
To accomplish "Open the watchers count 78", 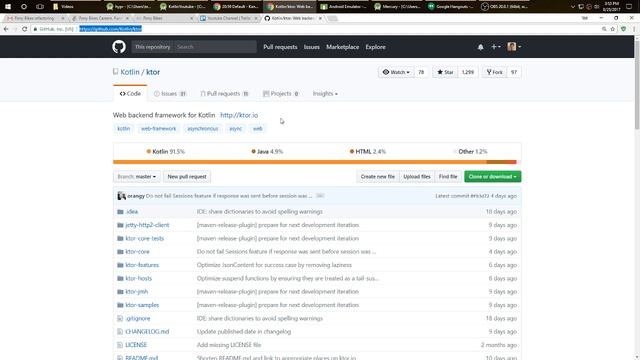I will [x=421, y=72].
